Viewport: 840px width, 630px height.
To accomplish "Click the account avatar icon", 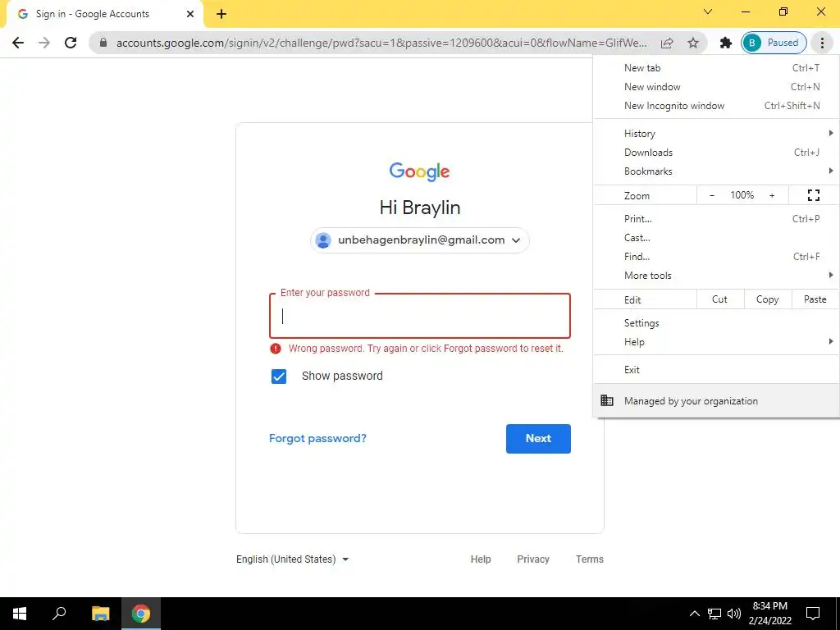I will pyautogui.click(x=323, y=240).
